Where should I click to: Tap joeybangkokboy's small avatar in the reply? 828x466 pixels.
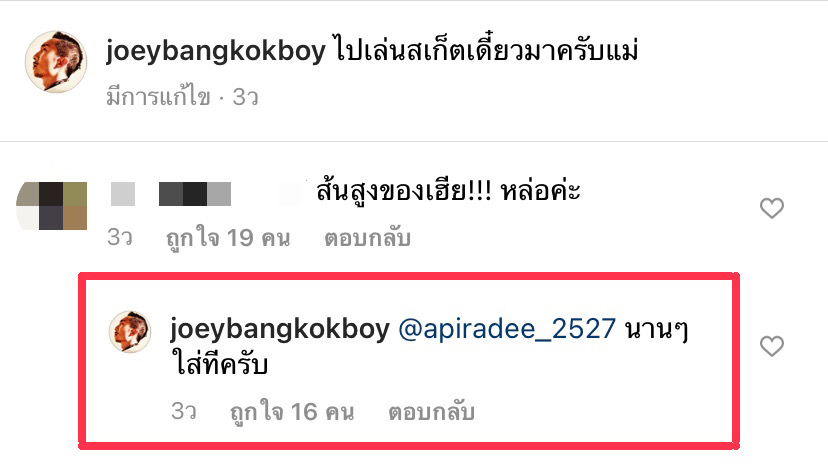(x=130, y=331)
